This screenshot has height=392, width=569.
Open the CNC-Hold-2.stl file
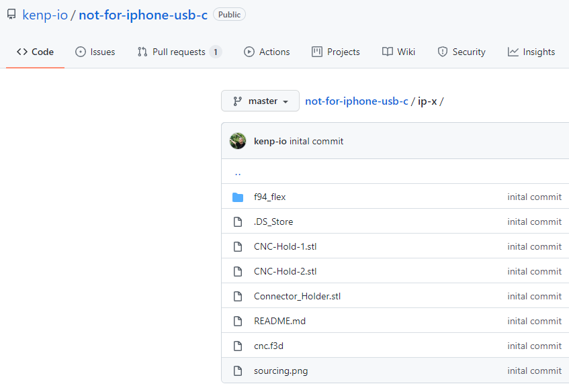pos(285,271)
